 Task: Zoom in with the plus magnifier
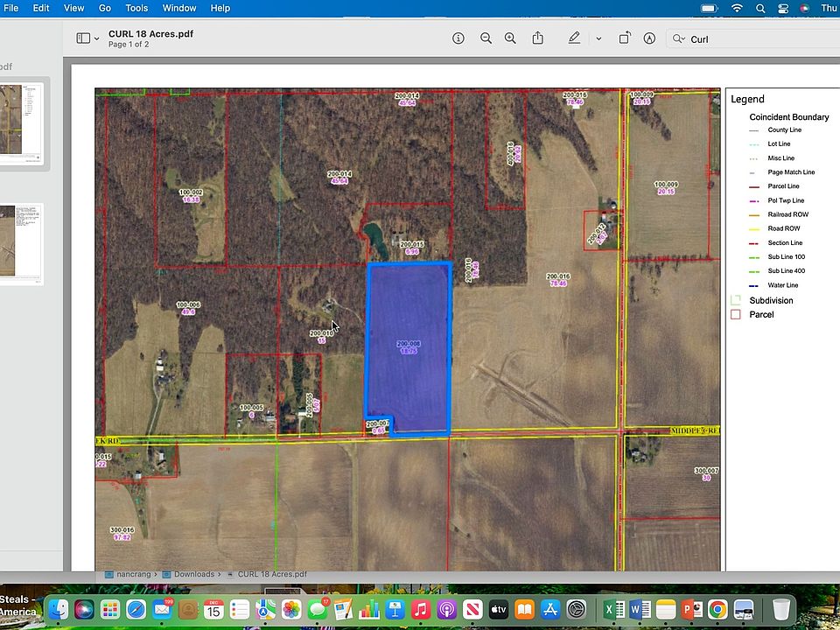click(x=511, y=38)
